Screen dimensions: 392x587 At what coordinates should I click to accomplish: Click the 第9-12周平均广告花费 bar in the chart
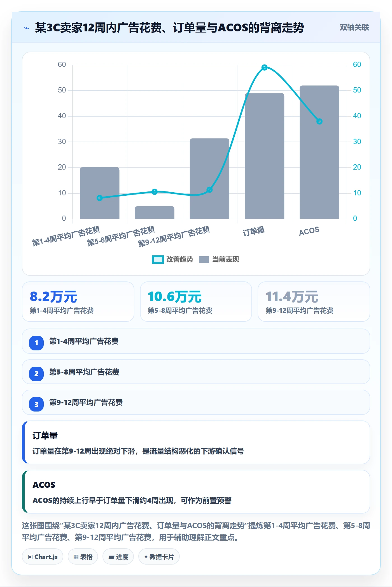[x=209, y=179]
